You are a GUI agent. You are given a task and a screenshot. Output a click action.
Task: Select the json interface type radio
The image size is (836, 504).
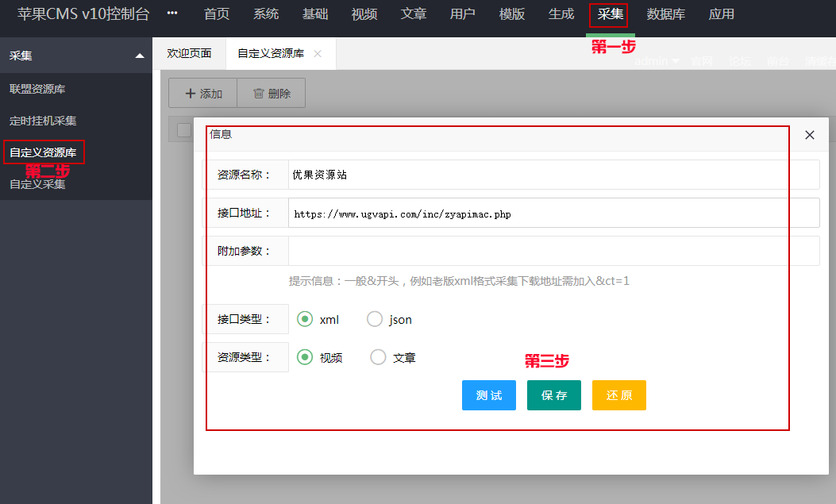pos(375,319)
